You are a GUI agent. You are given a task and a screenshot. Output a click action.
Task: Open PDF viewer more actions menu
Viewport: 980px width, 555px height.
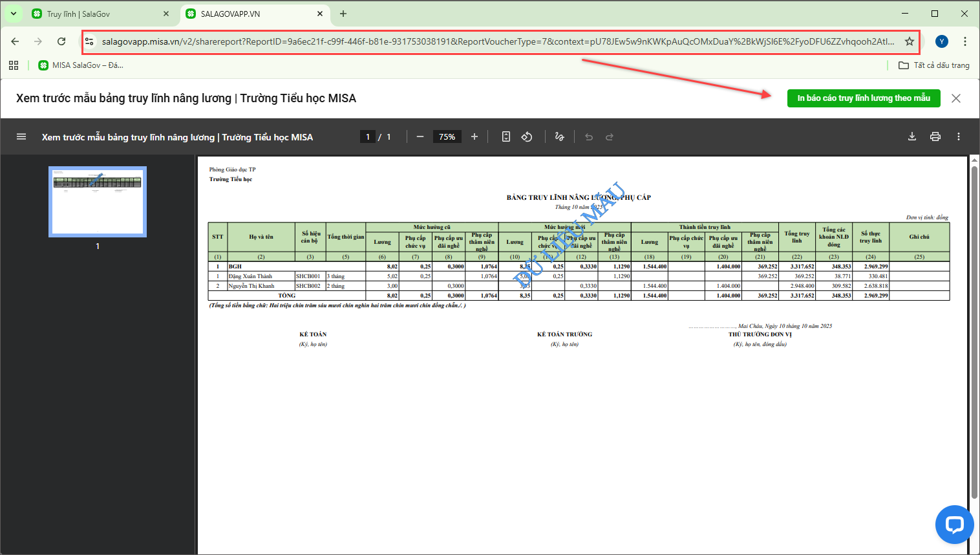(x=958, y=136)
